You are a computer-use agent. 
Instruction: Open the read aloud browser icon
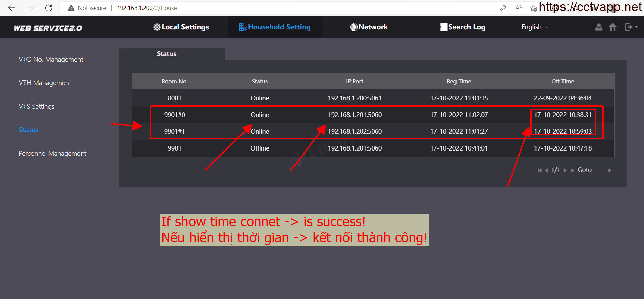[518, 8]
